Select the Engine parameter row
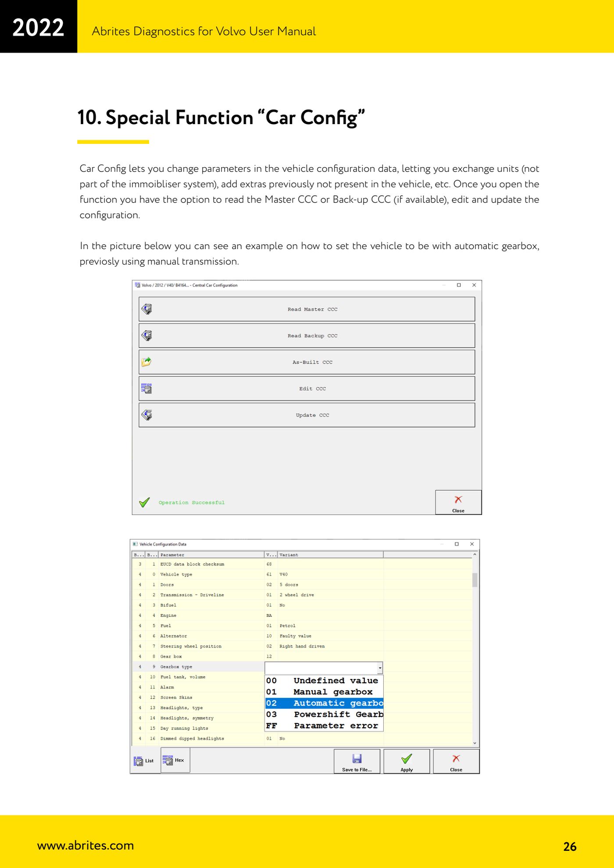The width and height of the screenshot is (614, 868). click(x=302, y=616)
